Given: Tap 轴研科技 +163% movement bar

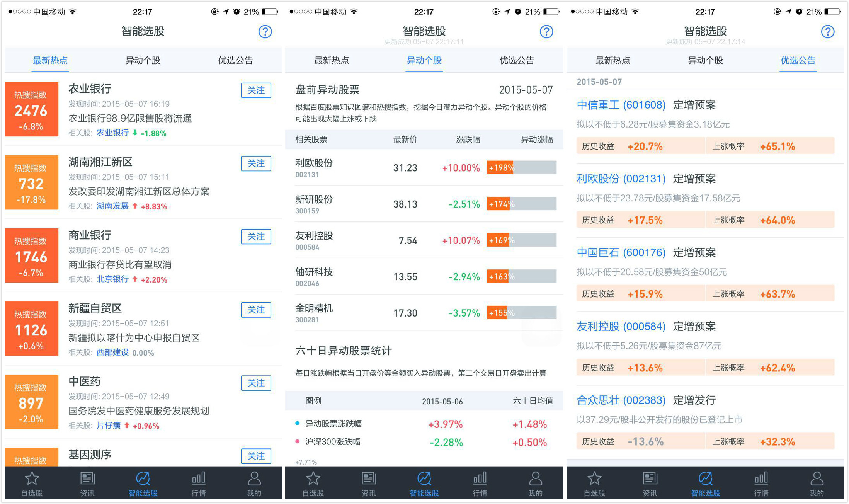Looking at the screenshot, I should [522, 276].
